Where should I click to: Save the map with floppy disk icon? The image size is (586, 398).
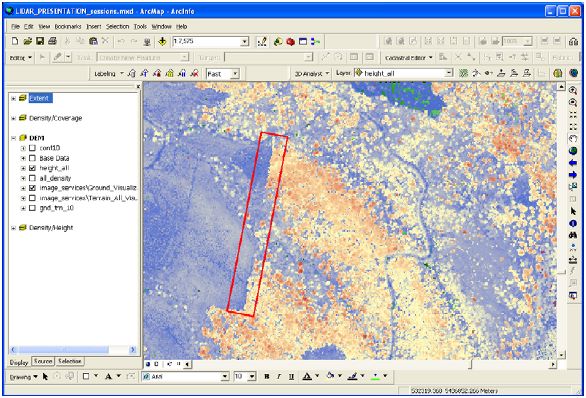coord(40,41)
